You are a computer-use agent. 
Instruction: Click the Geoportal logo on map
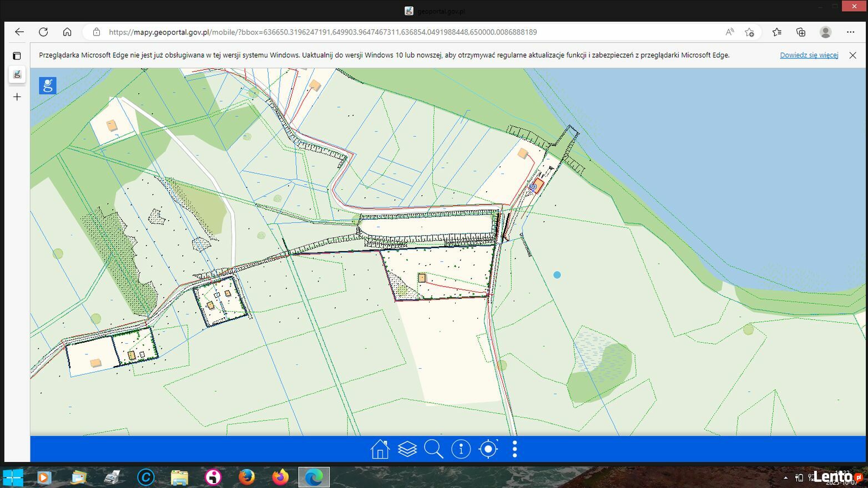[48, 85]
